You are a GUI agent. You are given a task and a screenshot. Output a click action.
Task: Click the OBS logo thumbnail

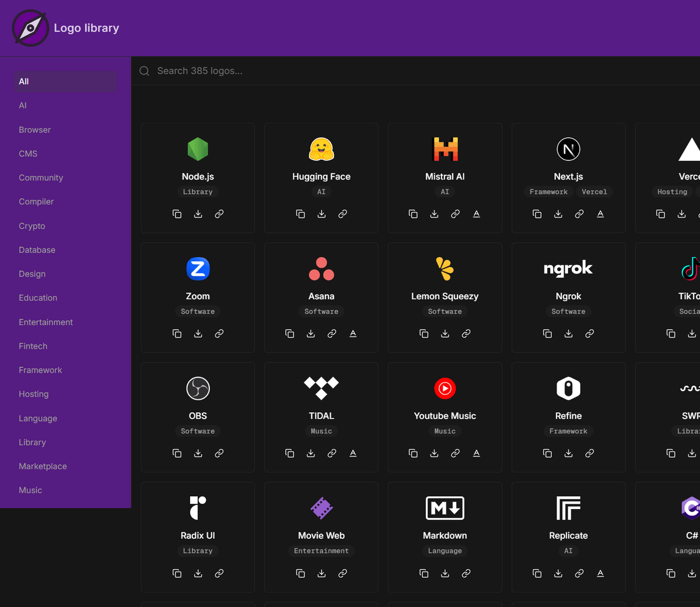[x=198, y=388]
